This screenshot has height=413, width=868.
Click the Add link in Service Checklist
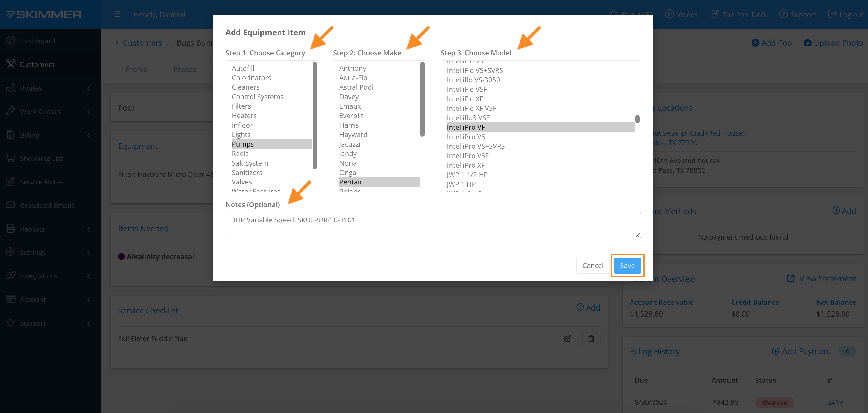click(x=588, y=307)
